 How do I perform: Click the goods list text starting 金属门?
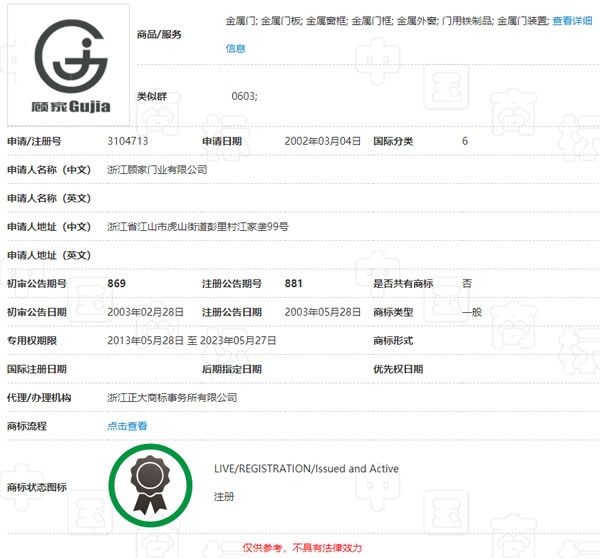[x=387, y=21]
